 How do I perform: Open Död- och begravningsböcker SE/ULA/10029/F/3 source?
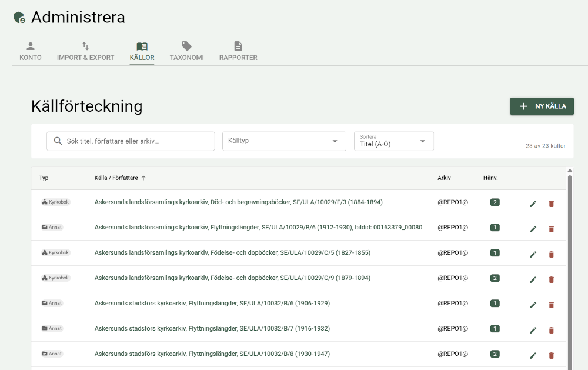(239, 202)
